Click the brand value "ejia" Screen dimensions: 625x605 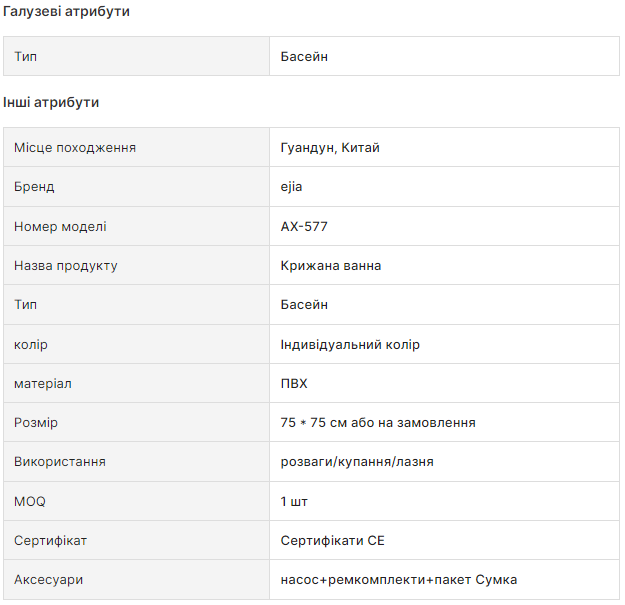(292, 187)
